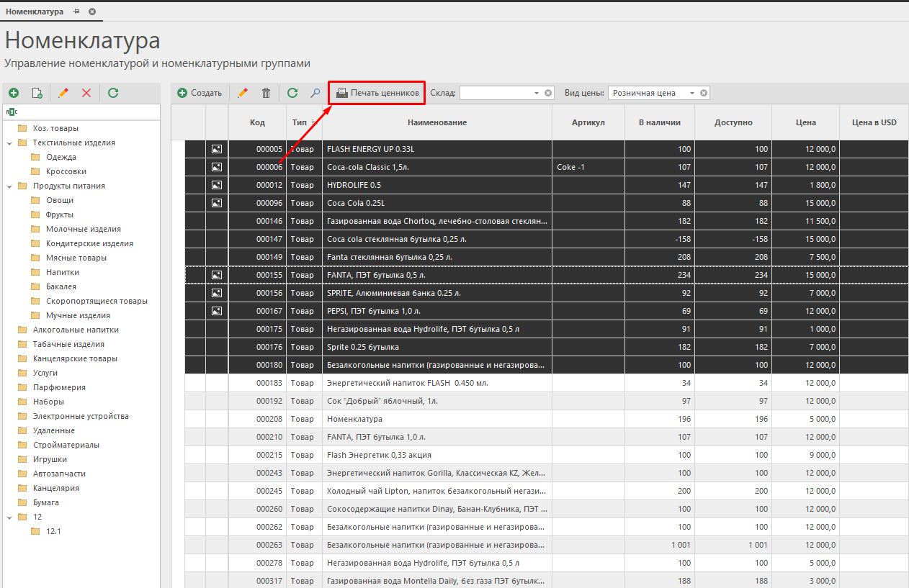Viewport: 909px width, 588px height.
Task: Open the Склад dropdown list
Action: (537, 93)
